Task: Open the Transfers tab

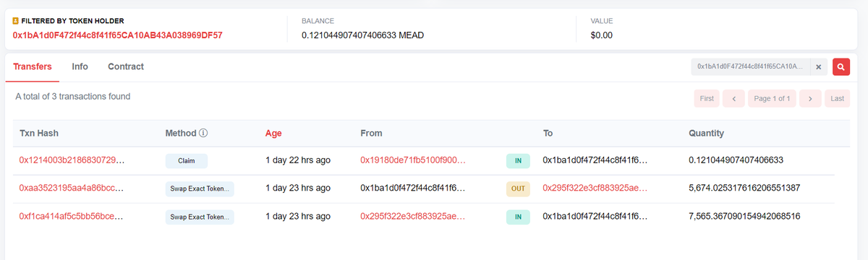Action: pyautogui.click(x=33, y=66)
